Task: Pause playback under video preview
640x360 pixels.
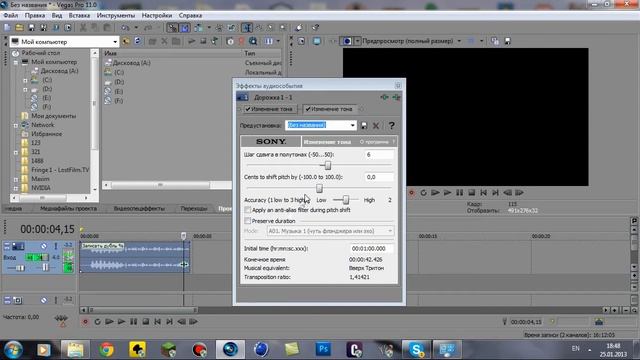Action: click(460, 193)
